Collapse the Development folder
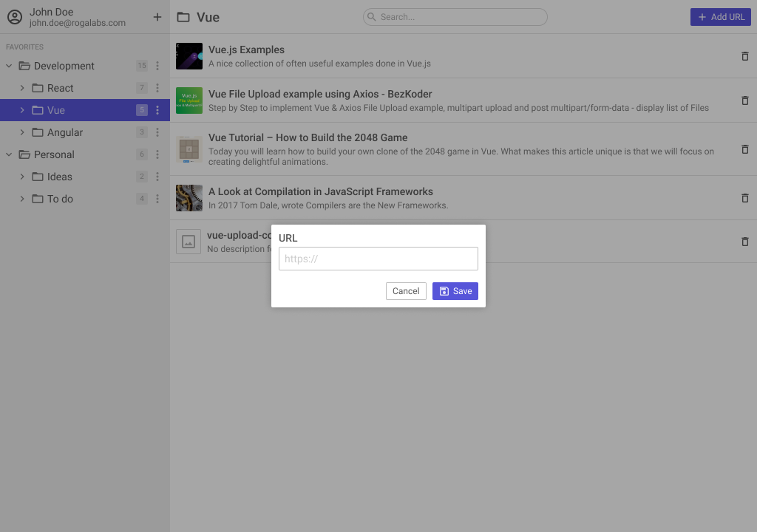Image resolution: width=757 pixels, height=532 pixels. pyautogui.click(x=9, y=66)
